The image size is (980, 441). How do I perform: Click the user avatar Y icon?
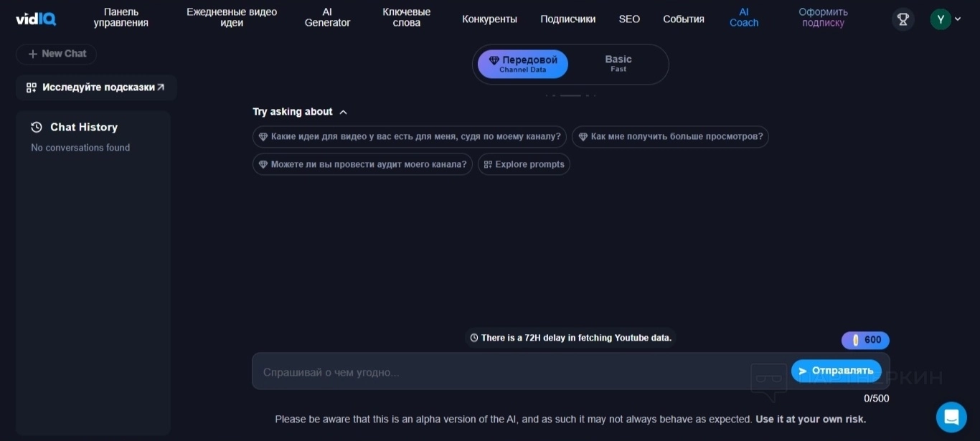[940, 19]
